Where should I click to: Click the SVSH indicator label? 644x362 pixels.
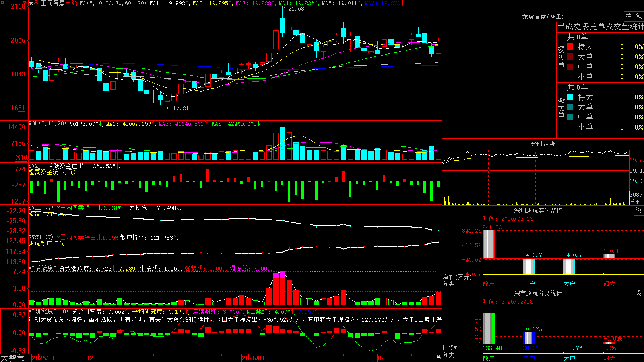[x=35, y=238]
